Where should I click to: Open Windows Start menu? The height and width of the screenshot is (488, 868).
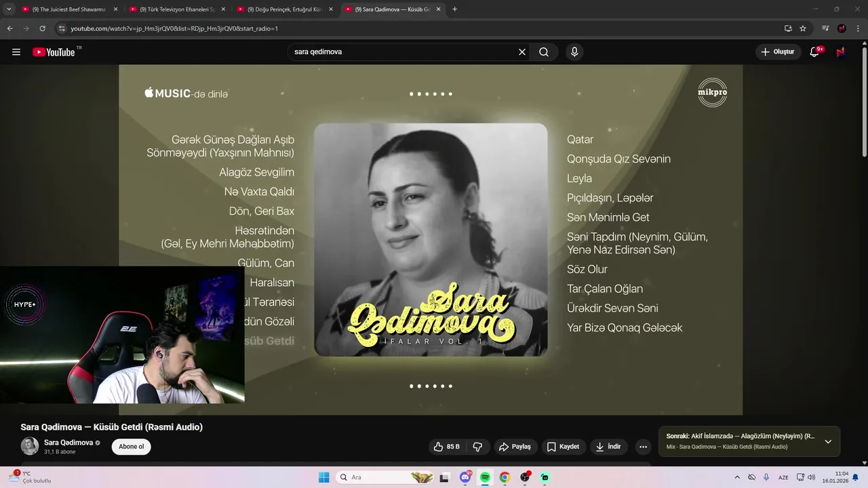pyautogui.click(x=324, y=477)
